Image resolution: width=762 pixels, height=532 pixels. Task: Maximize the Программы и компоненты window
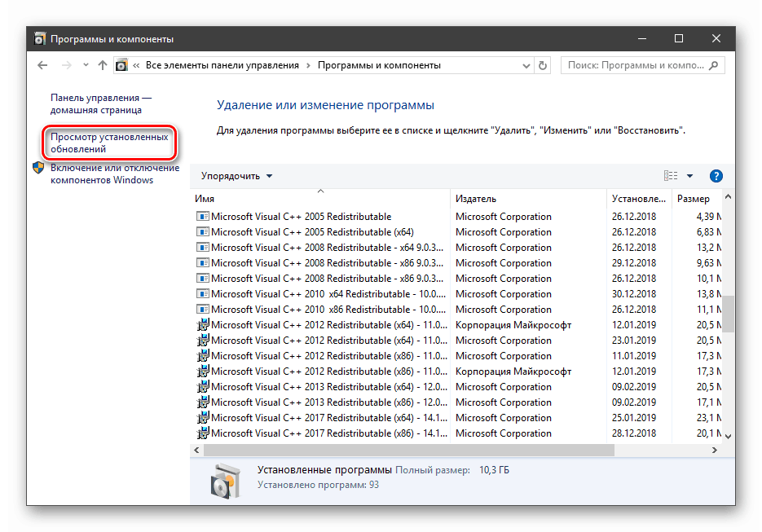tap(679, 38)
